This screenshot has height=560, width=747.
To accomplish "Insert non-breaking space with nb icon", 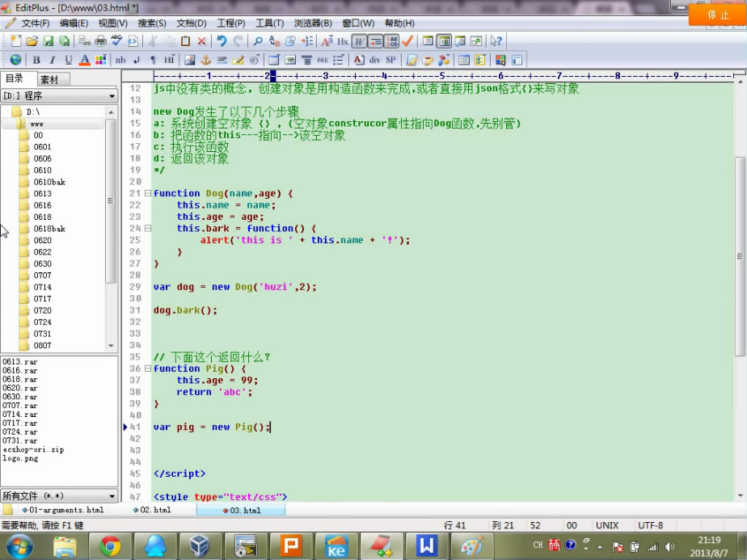I will 120,60.
